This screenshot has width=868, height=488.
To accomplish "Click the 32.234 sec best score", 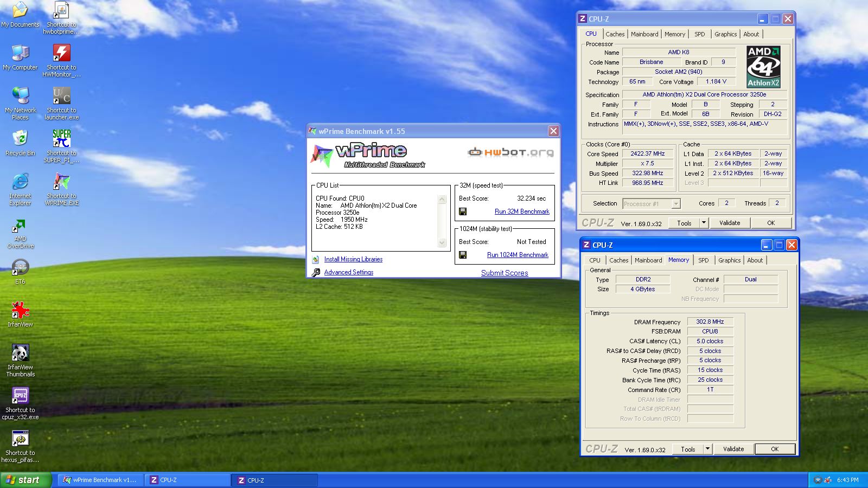I will 531,198.
